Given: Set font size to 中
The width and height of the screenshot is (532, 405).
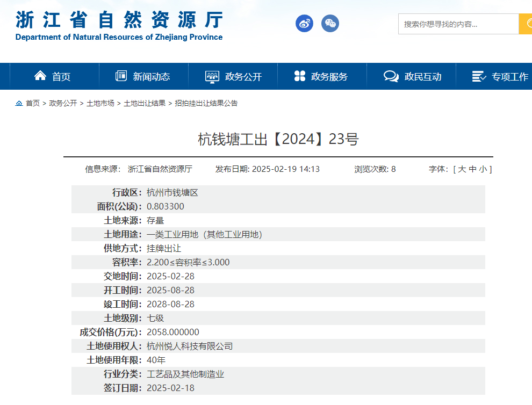Looking at the screenshot, I should click(473, 169).
